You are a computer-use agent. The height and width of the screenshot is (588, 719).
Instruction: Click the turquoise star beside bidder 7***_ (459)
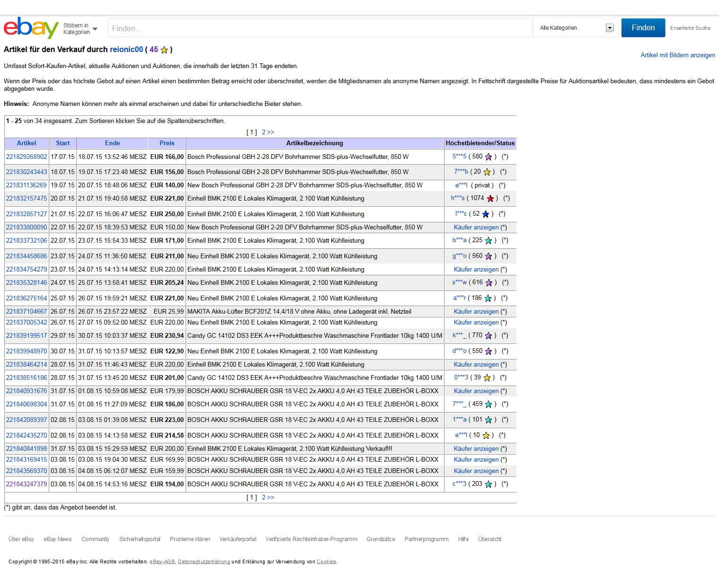488,404
